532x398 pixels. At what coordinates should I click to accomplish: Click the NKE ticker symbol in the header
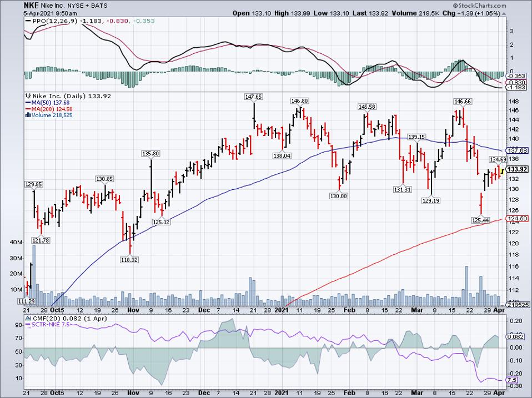click(32, 6)
